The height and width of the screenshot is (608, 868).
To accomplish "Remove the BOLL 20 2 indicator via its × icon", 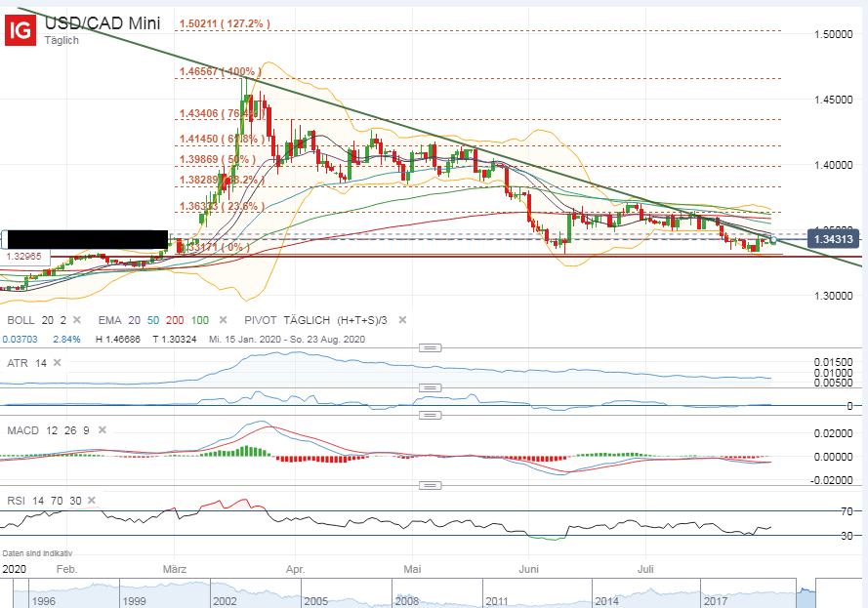I will tap(75, 319).
